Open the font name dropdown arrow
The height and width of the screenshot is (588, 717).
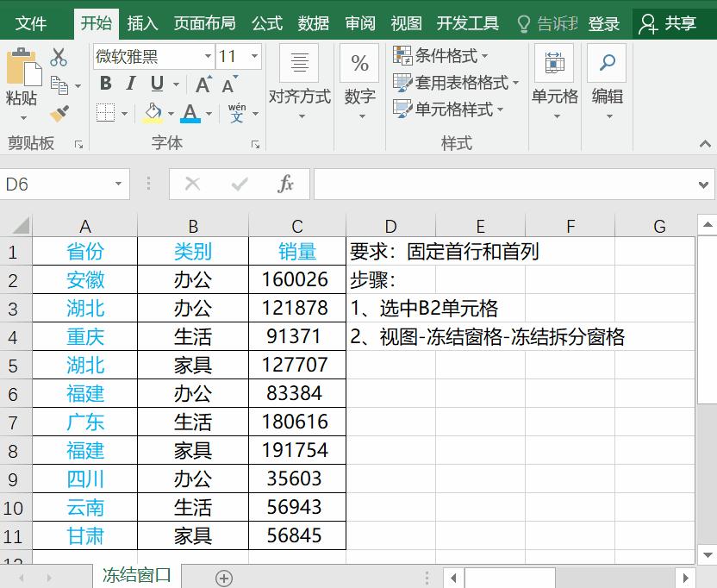[x=209, y=56]
